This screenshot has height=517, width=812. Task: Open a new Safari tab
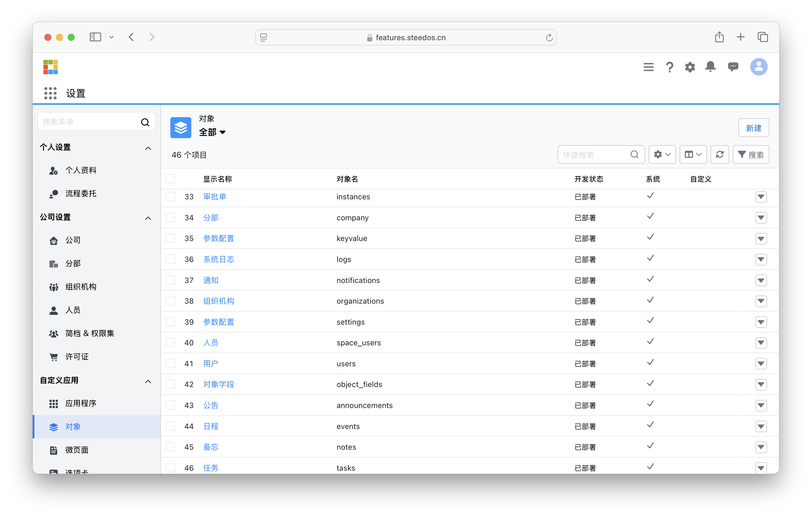(741, 37)
